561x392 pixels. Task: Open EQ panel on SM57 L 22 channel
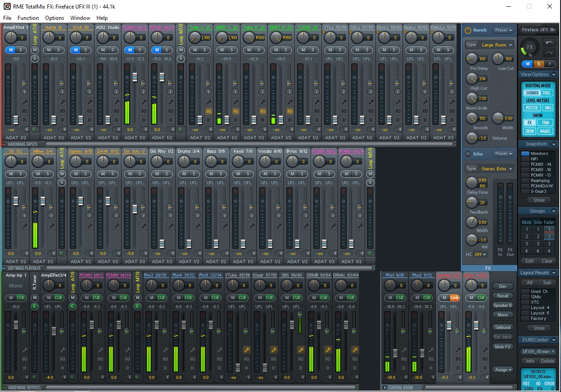(x=235, y=111)
